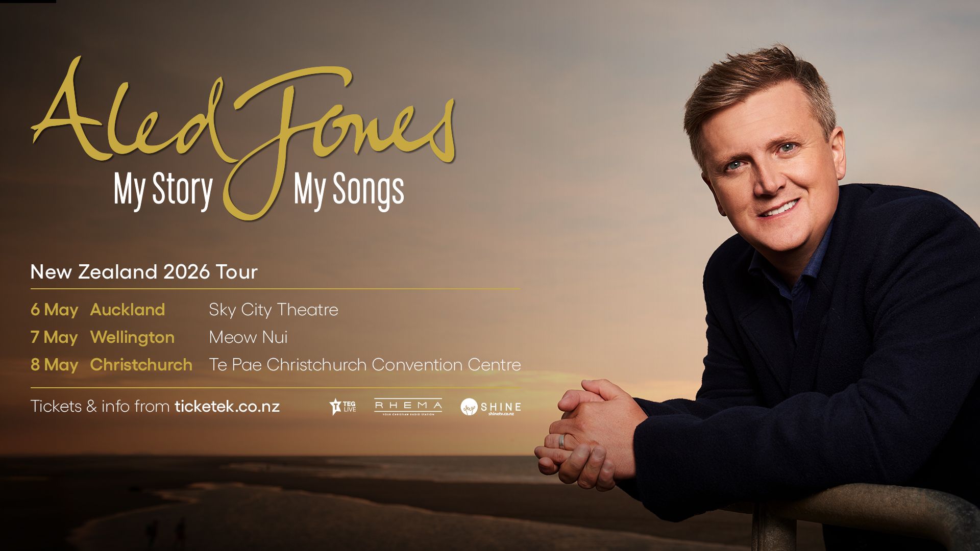Click the Shine TV logo
The height and width of the screenshot is (551, 980).
[491, 407]
